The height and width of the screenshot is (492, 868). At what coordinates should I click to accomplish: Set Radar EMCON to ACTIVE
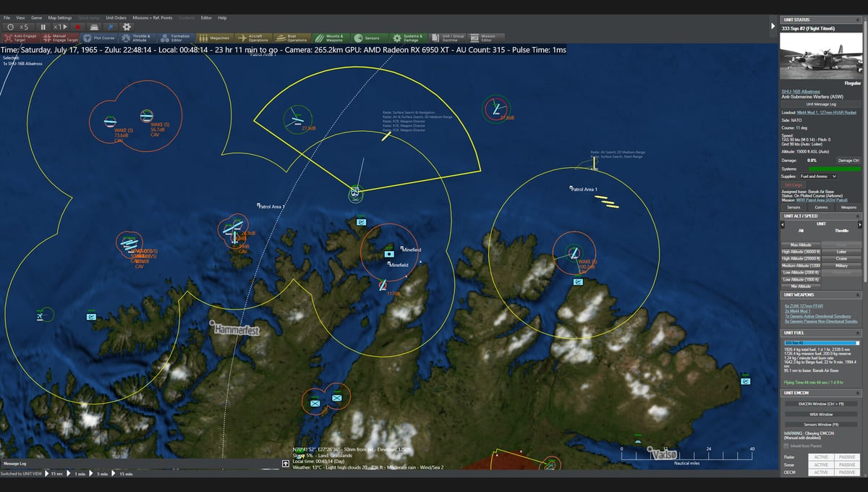click(821, 457)
